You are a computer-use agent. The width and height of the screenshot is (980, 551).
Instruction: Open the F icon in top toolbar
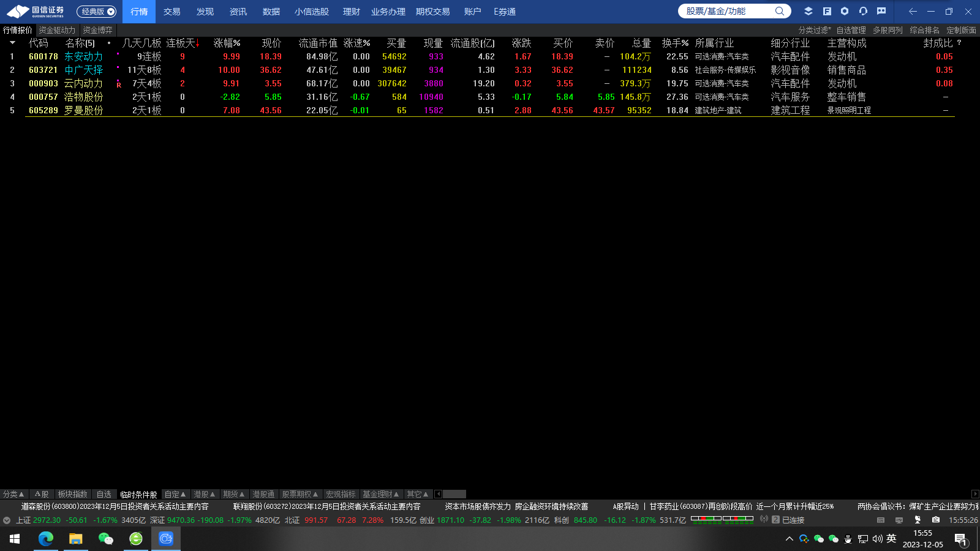(827, 11)
